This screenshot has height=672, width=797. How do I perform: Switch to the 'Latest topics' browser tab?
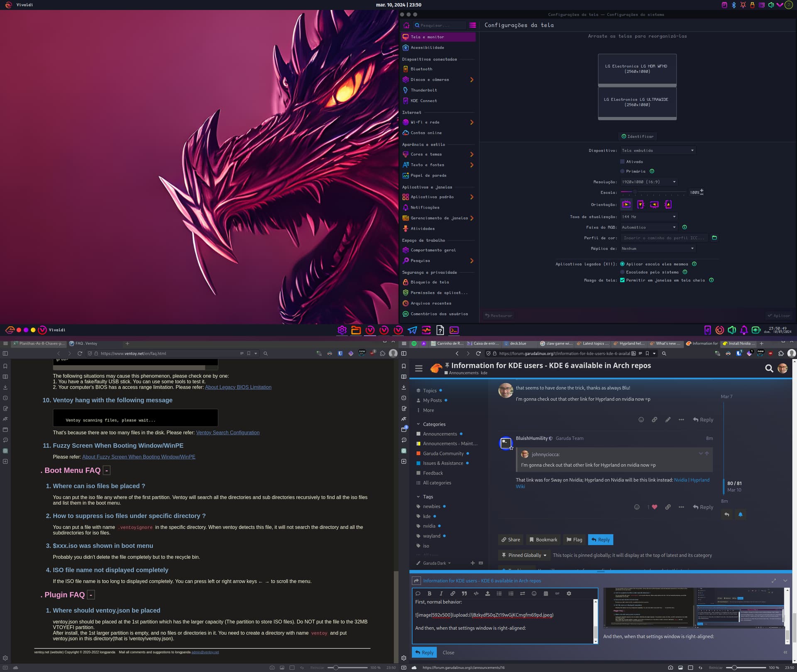pyautogui.click(x=594, y=343)
